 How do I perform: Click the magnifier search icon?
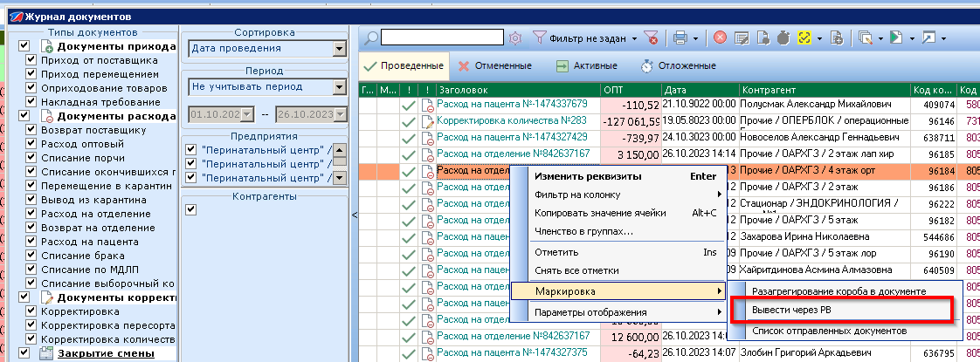click(370, 38)
